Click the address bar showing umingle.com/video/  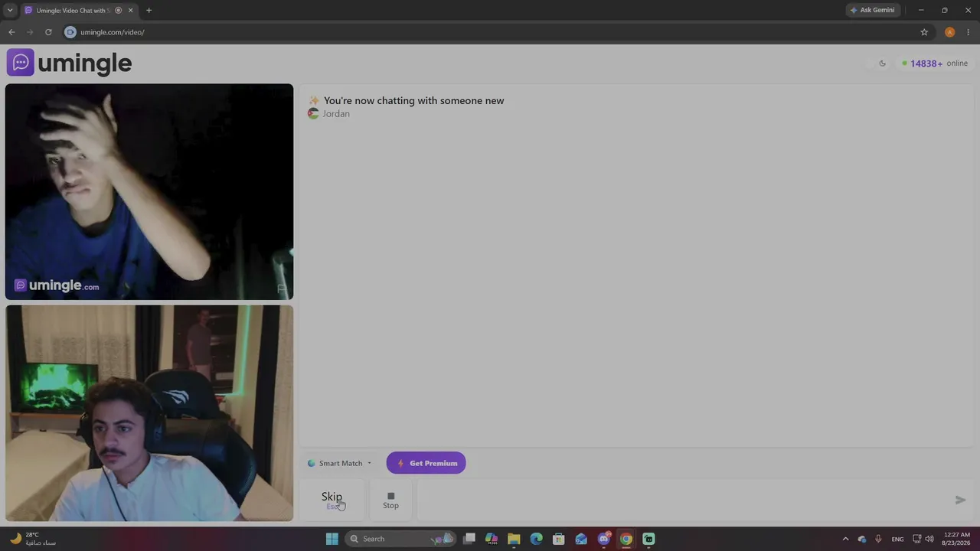coord(490,32)
